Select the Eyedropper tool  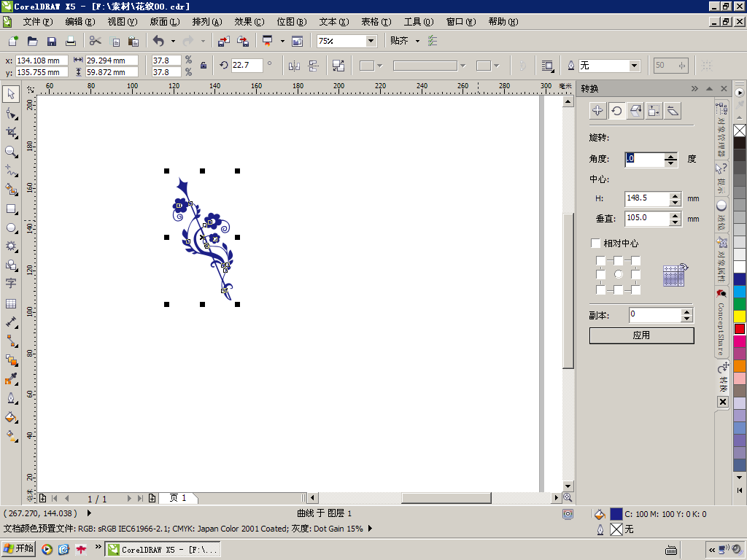pos(11,379)
